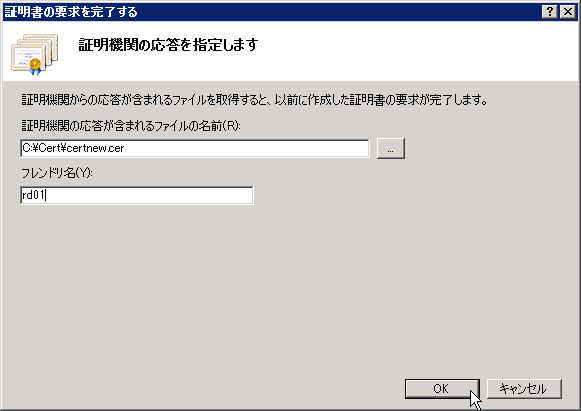Image resolution: width=581 pixels, height=411 pixels.
Task: Click the description sentence starting 証明機関からの応答
Action: 254,100
